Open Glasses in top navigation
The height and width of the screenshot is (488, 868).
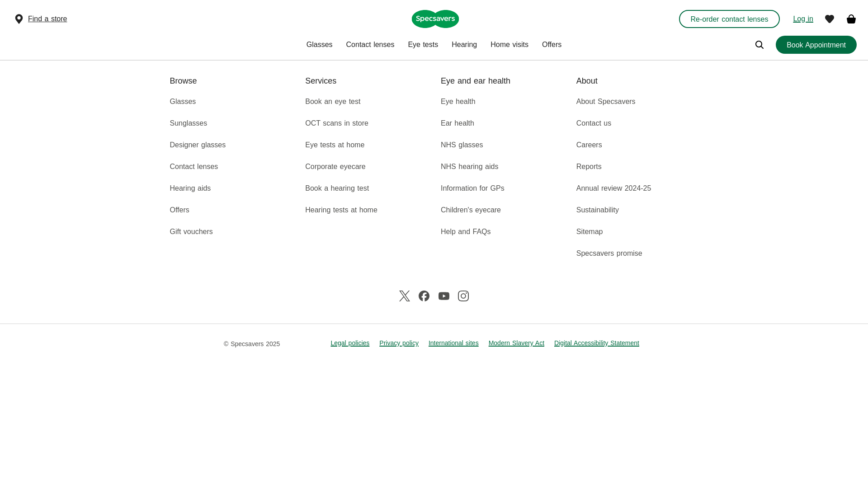[319, 45]
